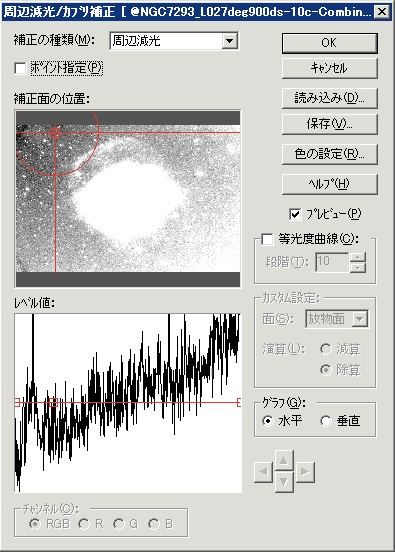Close the dialog with the X button
395x552 pixels.
tap(382, 12)
